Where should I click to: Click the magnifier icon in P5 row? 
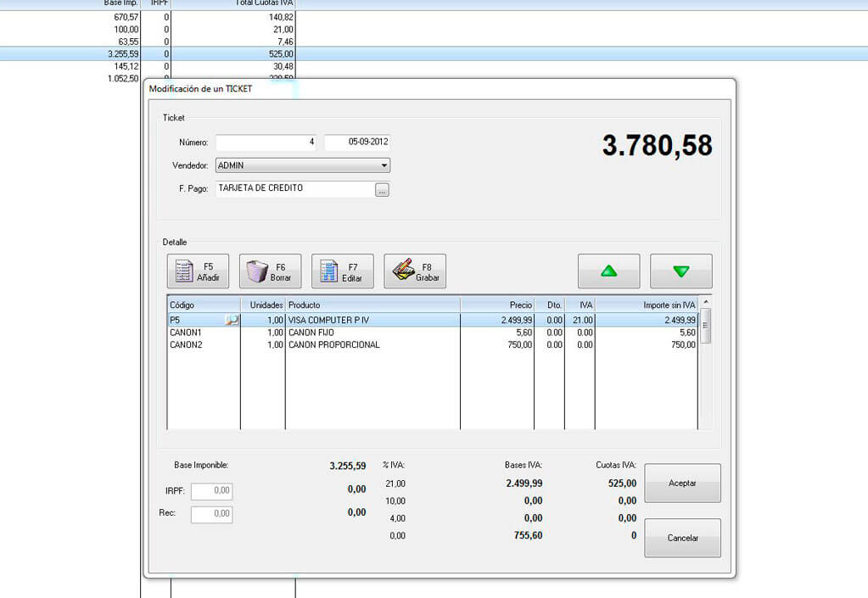231,321
